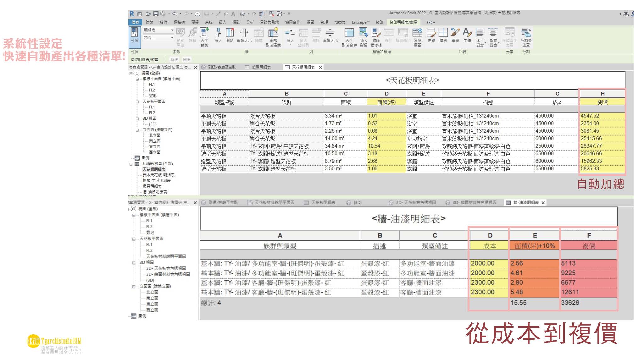Undo the last action

(175, 14)
